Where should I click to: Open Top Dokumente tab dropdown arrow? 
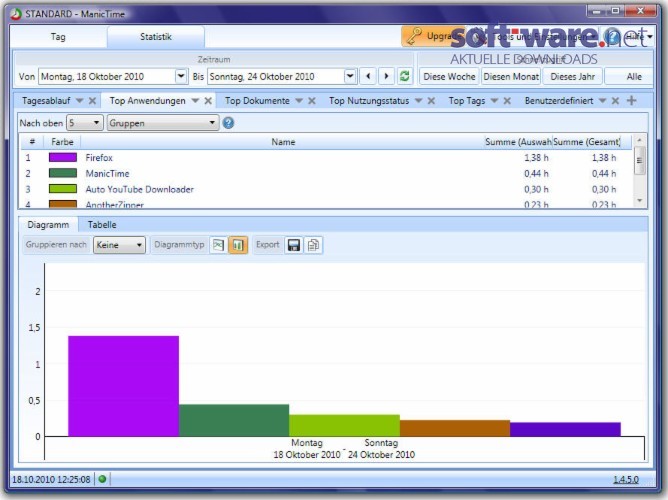click(x=299, y=101)
